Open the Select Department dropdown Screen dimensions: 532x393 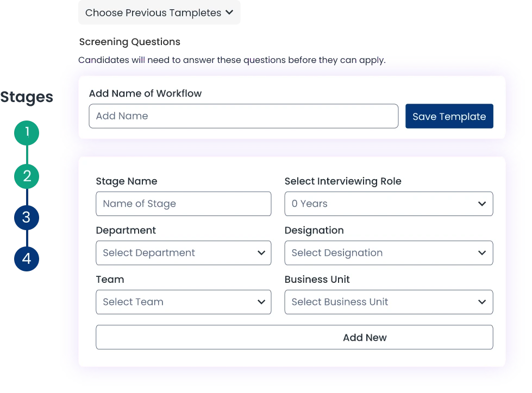pyautogui.click(x=183, y=253)
